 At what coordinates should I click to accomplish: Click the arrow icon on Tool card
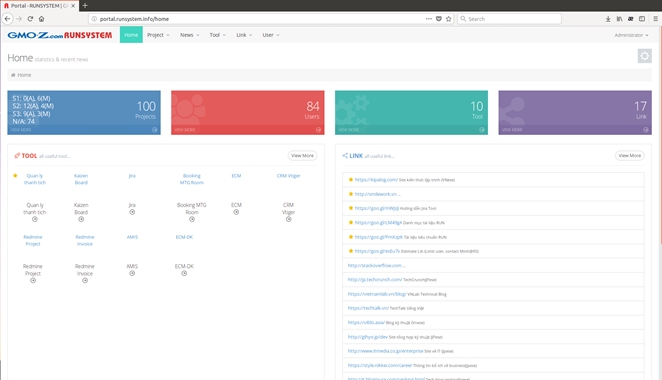[482, 130]
